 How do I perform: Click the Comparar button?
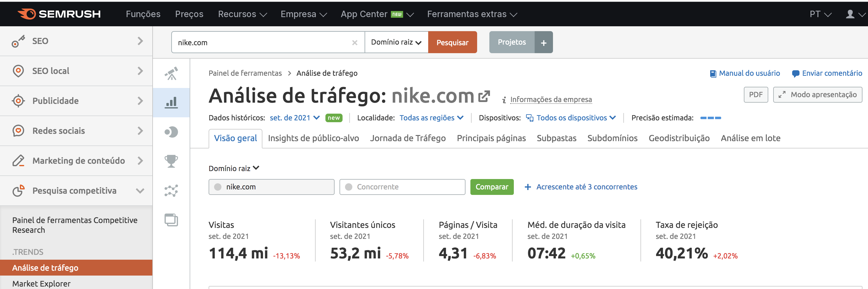(491, 187)
